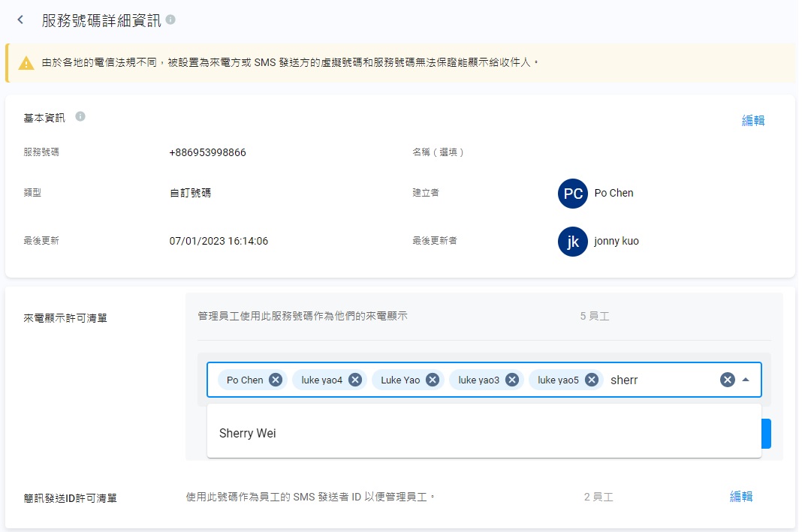Remove luke yao4 chip
This screenshot has width=802, height=532.
point(355,380)
